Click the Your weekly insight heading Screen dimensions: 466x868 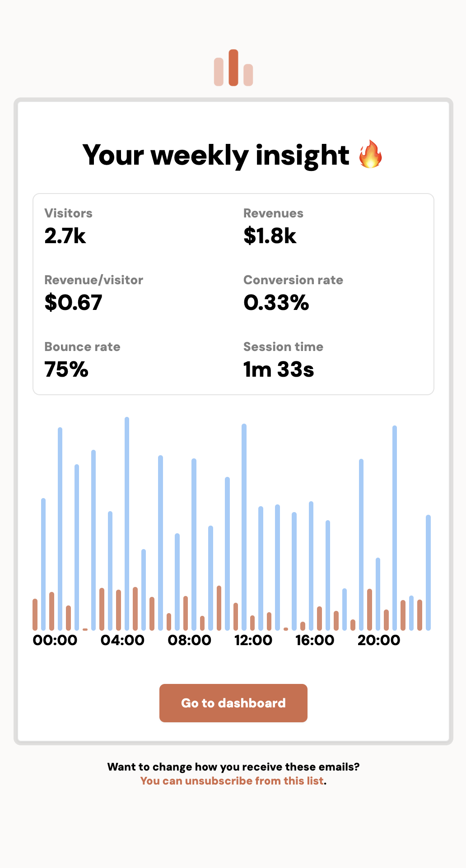[x=216, y=155]
